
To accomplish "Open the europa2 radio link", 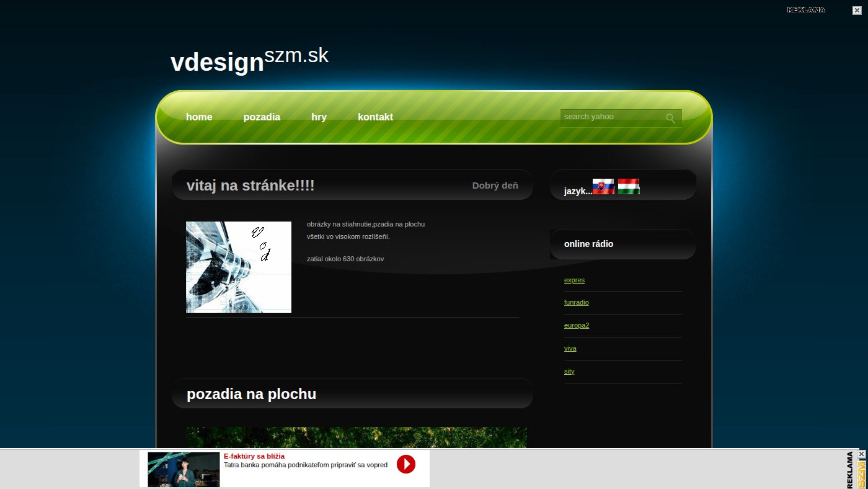I will coord(577,326).
